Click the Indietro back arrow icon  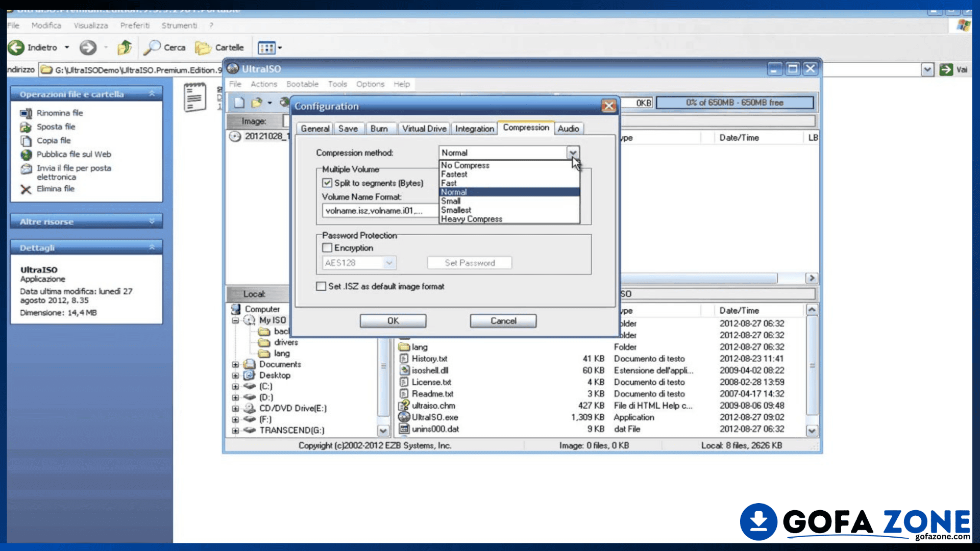click(16, 47)
